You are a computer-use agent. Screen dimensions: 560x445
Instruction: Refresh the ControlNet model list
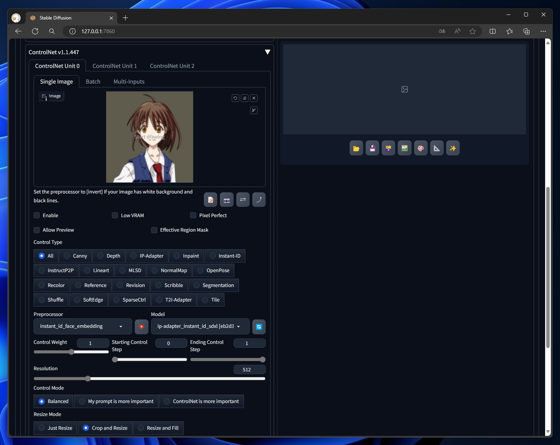point(259,326)
